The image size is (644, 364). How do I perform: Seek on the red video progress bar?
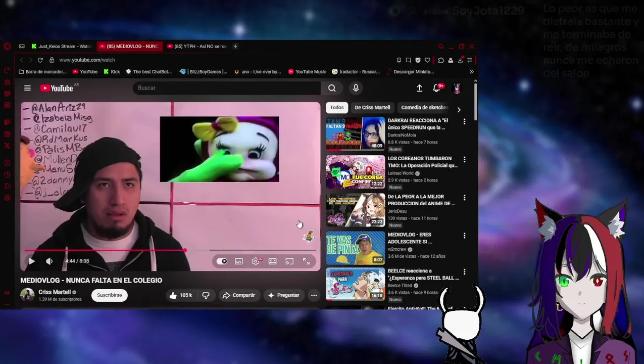click(x=170, y=250)
